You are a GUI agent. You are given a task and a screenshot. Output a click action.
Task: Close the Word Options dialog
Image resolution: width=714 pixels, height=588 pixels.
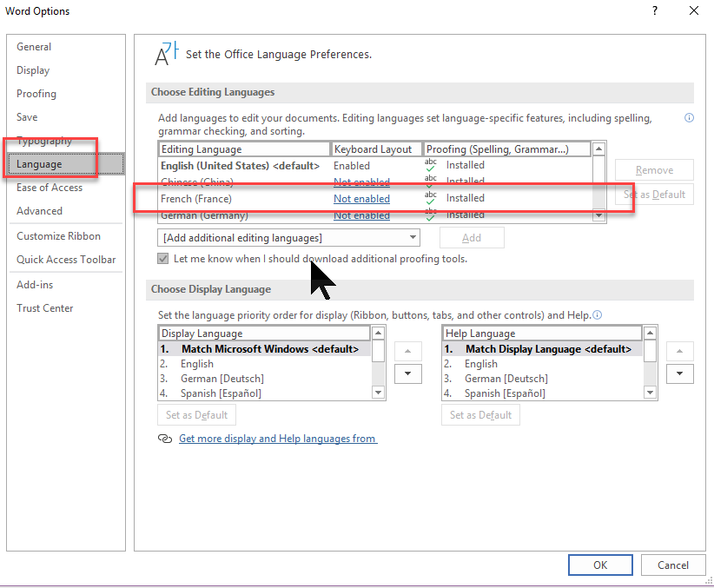(693, 10)
